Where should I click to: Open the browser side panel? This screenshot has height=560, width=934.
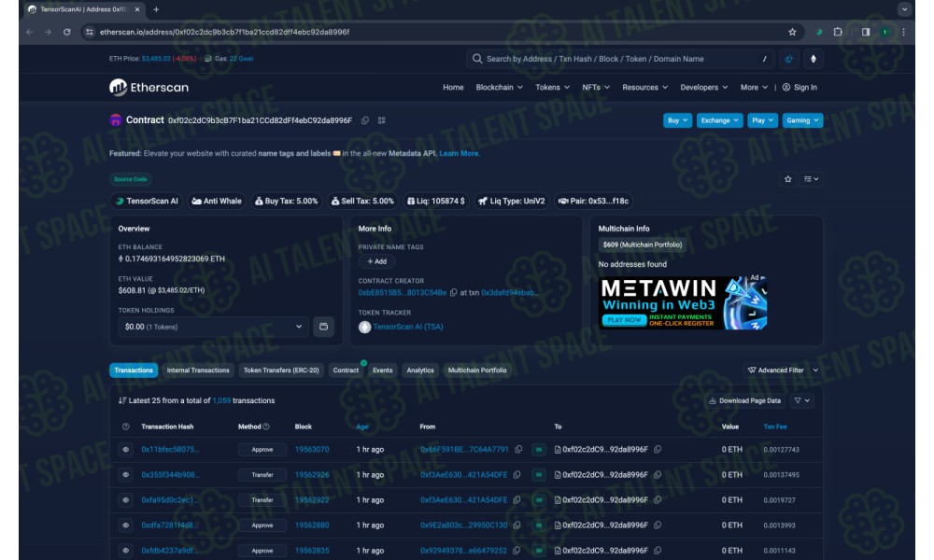pyautogui.click(x=866, y=32)
